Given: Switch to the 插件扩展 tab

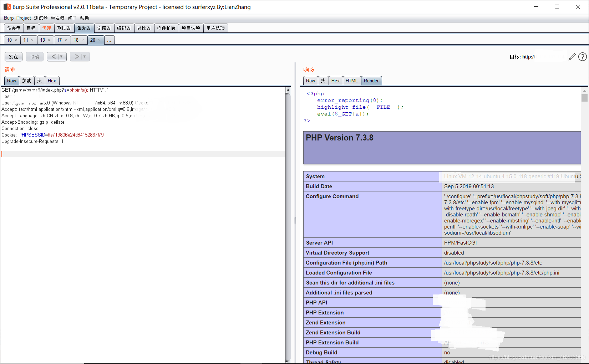Looking at the screenshot, I should [x=166, y=28].
